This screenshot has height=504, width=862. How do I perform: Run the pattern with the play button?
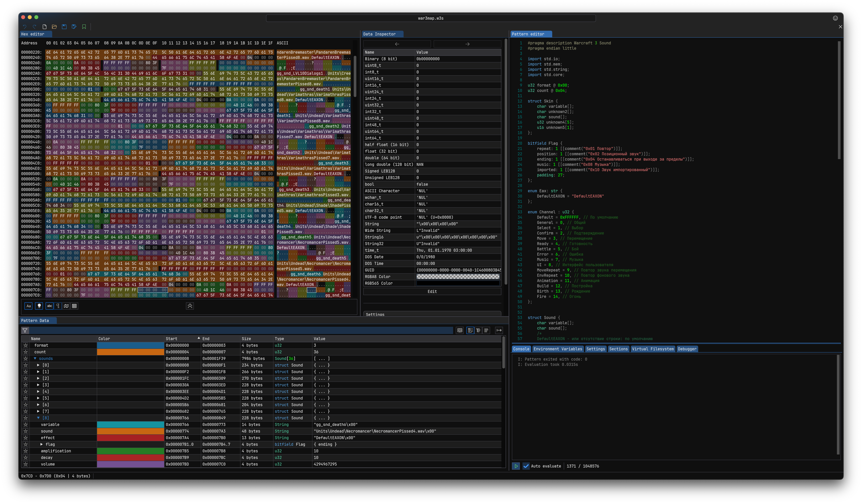pos(516,466)
